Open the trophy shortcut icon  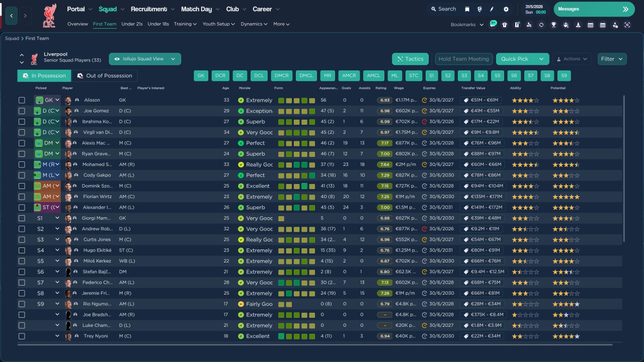coord(553,25)
